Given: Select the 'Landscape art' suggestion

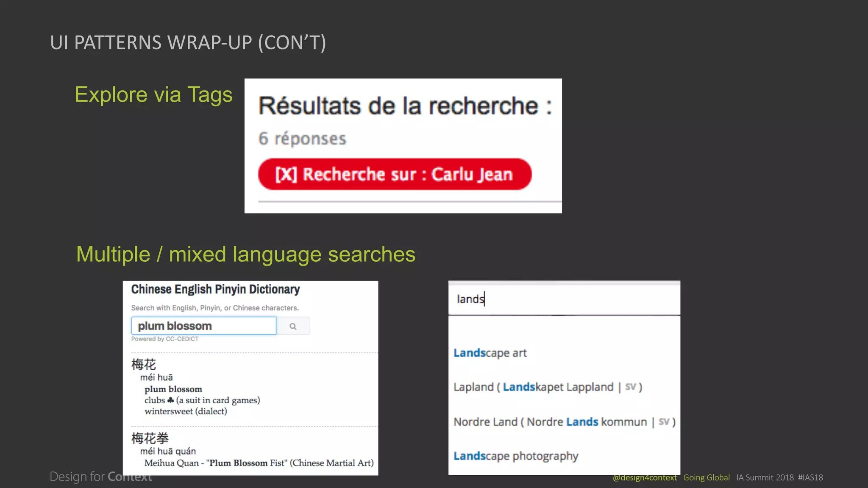Looking at the screenshot, I should 490,353.
